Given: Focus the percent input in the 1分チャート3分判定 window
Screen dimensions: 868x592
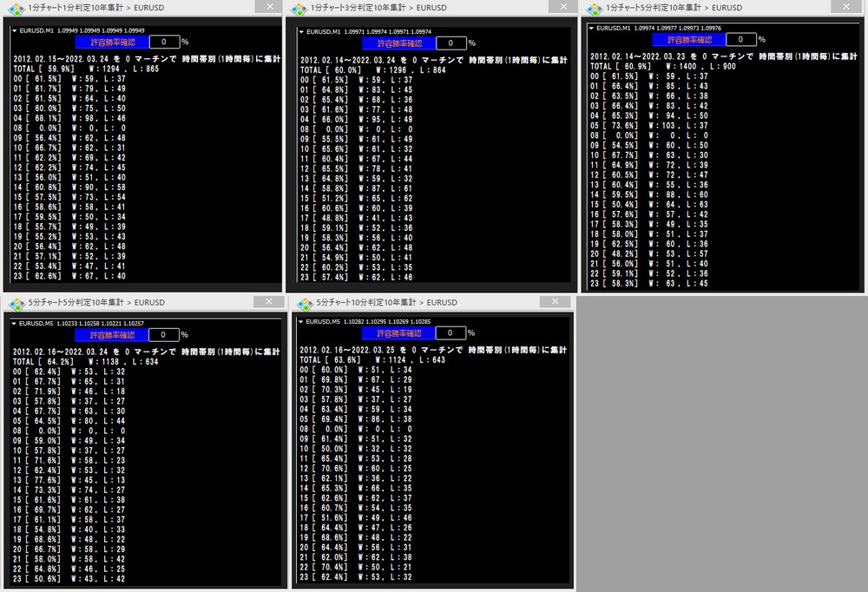Looking at the screenshot, I should click(x=451, y=43).
